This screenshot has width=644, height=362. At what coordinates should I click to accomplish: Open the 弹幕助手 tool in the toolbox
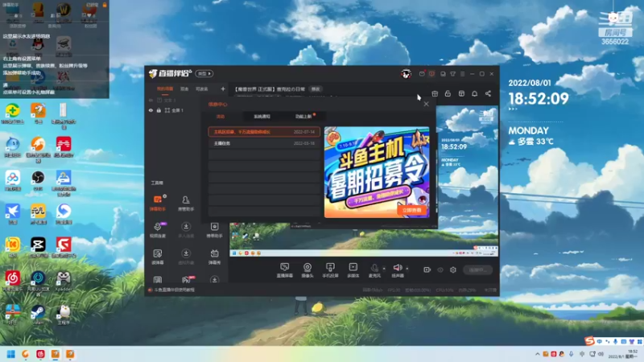point(157,204)
